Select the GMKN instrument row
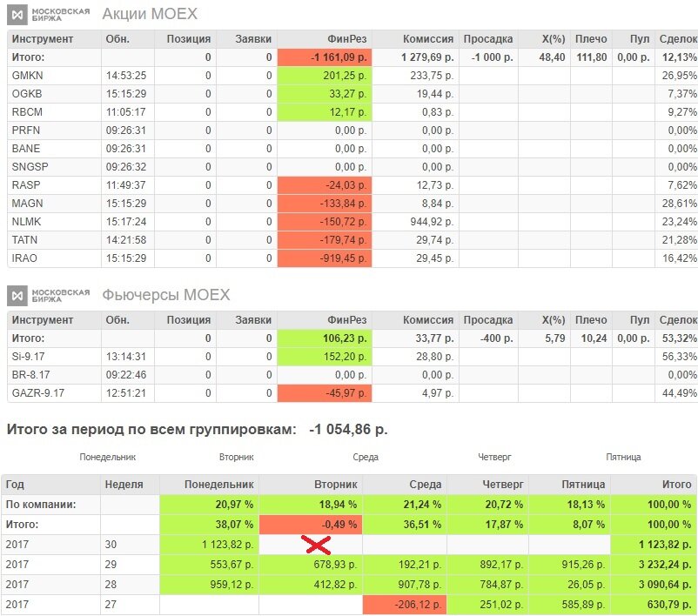 click(x=352, y=76)
